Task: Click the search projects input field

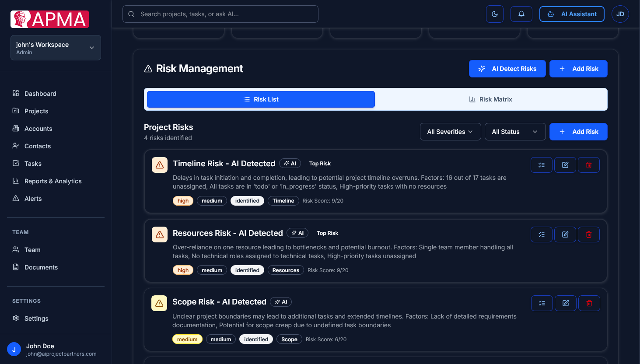Action: 220,14
